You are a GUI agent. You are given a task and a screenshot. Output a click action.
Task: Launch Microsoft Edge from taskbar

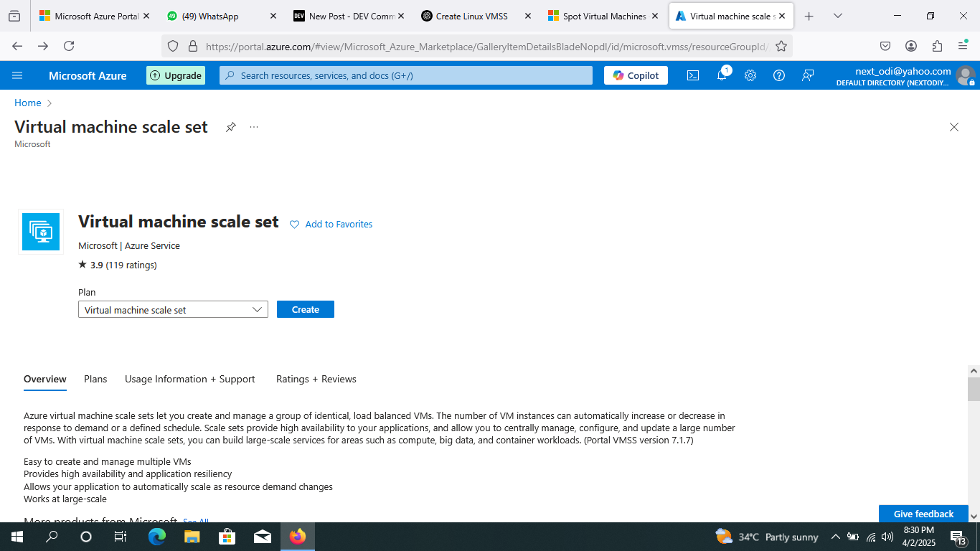157,537
